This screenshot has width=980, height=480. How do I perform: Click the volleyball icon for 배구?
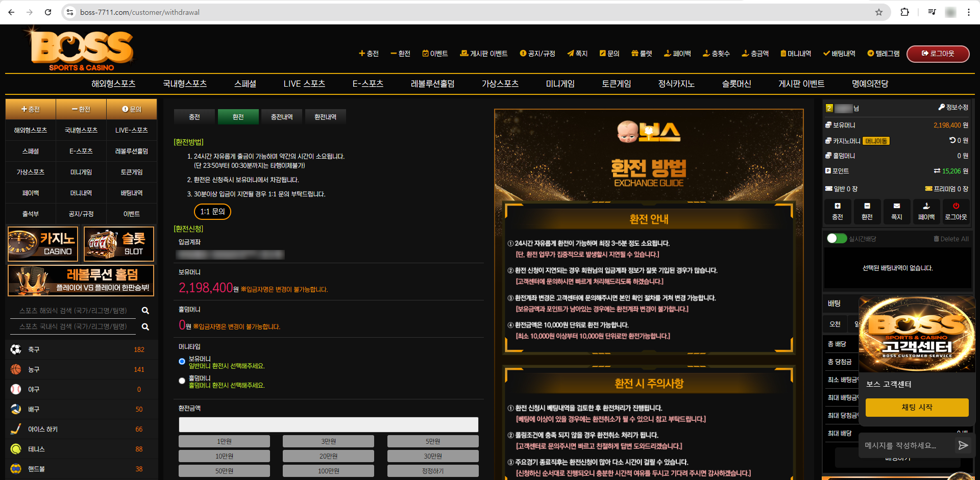click(x=16, y=409)
